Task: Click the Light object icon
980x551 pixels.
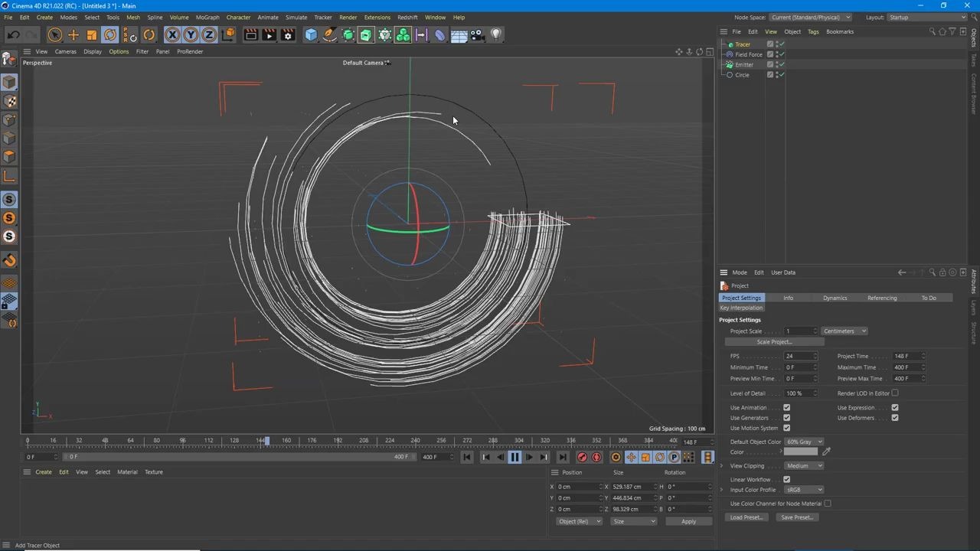Action: point(496,35)
